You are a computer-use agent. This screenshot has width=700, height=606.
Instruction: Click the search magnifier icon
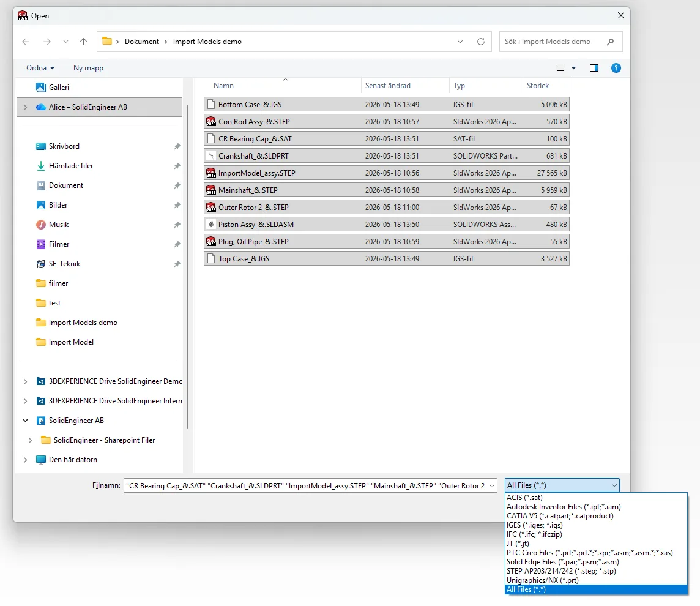coord(610,42)
